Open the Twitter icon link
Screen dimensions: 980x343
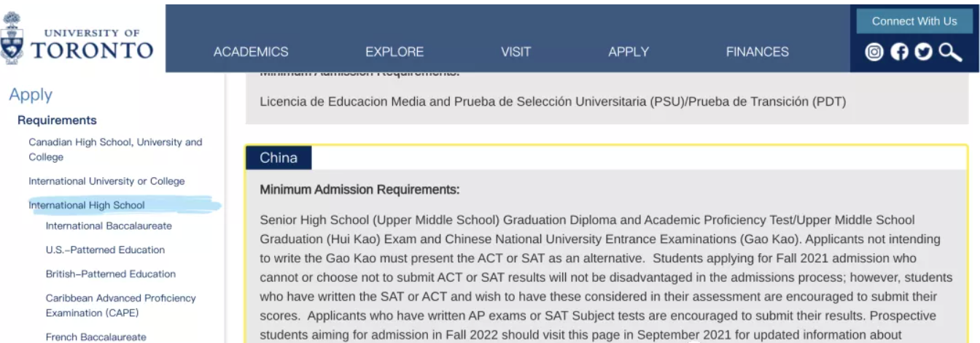click(x=923, y=52)
